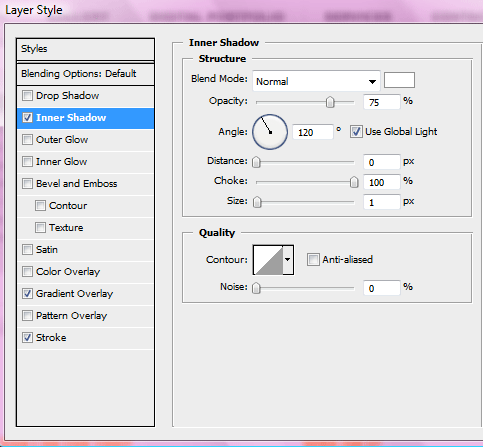This screenshot has width=483, height=447.
Task: Click the Choke slider handle
Action: 354,182
